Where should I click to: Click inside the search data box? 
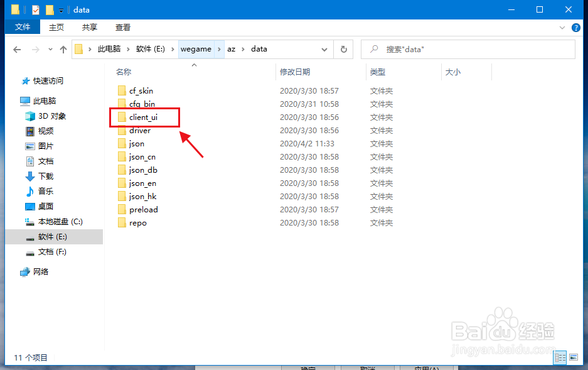click(468, 48)
